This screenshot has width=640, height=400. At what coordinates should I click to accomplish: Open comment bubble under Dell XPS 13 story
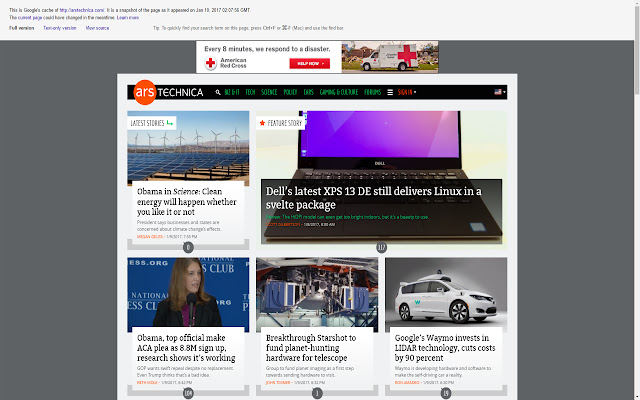click(381, 247)
